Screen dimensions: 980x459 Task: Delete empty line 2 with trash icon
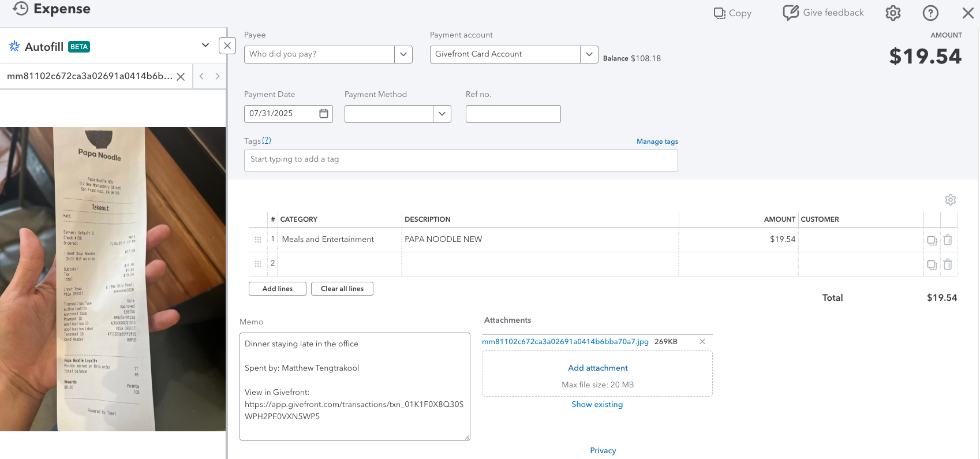pos(948,264)
